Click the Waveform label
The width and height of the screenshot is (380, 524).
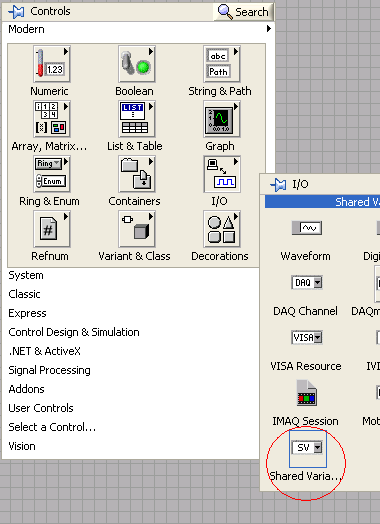pos(305,256)
